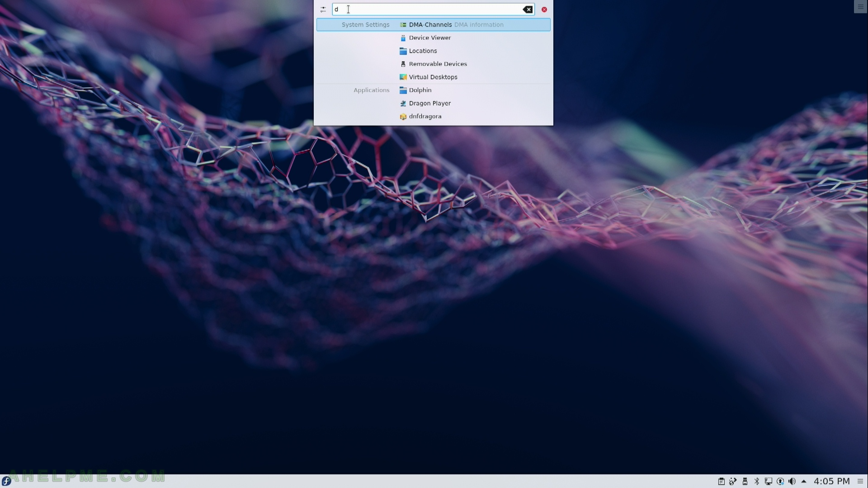The width and height of the screenshot is (868, 488).
Task: Click the DMA-Channels result icon
Action: click(403, 25)
